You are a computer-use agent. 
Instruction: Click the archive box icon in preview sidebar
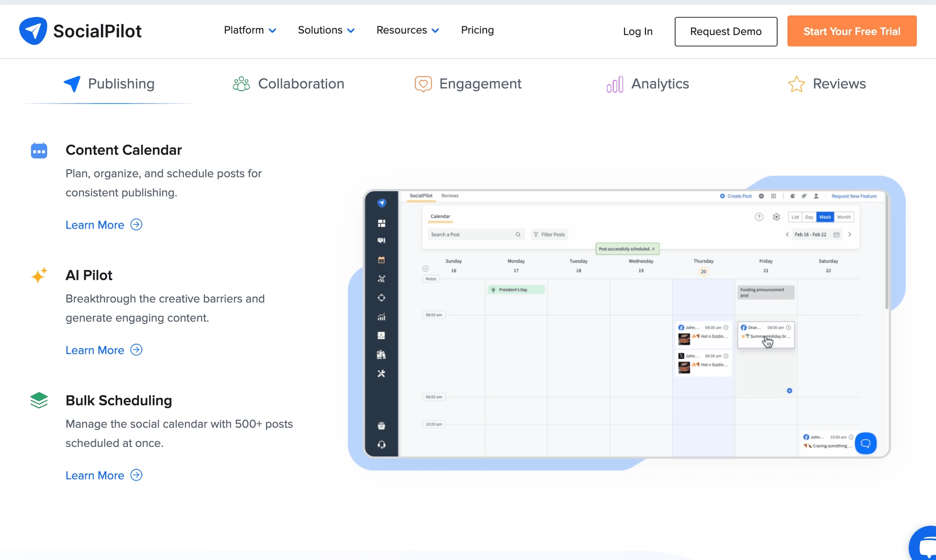pos(382,426)
